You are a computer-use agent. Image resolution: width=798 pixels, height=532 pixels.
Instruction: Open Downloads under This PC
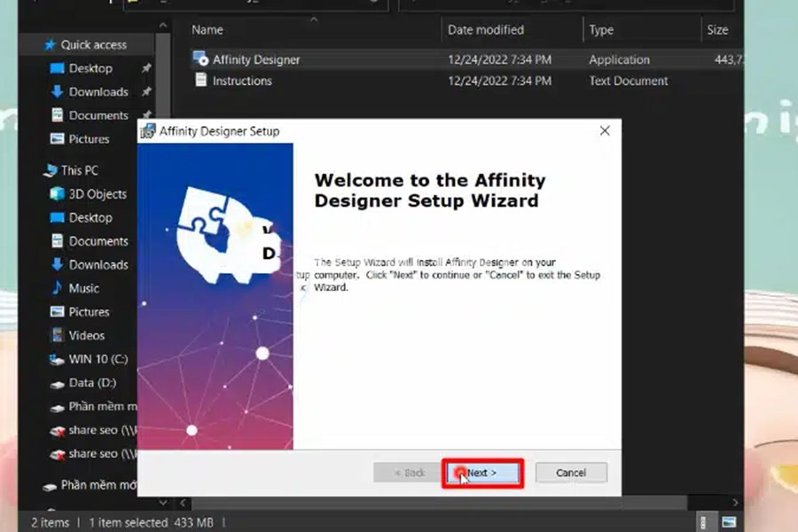[x=98, y=265]
